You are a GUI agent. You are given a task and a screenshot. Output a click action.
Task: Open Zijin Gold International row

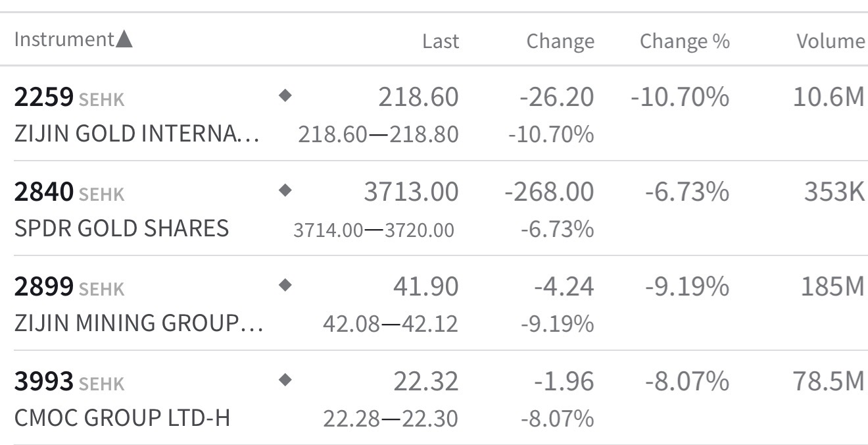(x=136, y=134)
